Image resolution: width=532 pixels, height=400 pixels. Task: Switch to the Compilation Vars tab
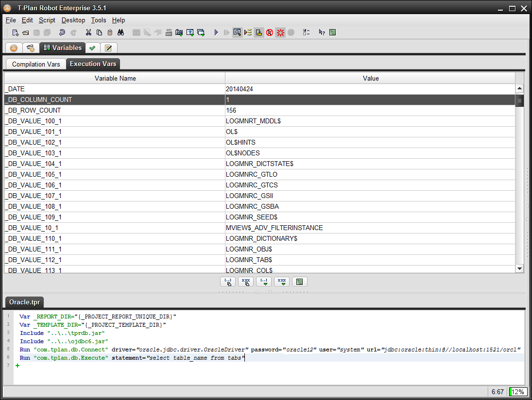pos(36,64)
